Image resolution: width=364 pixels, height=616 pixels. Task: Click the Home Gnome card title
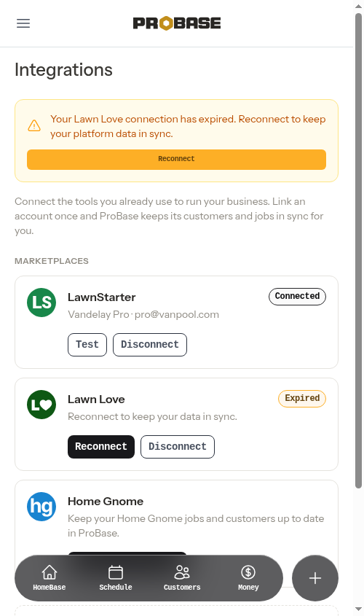point(106,502)
